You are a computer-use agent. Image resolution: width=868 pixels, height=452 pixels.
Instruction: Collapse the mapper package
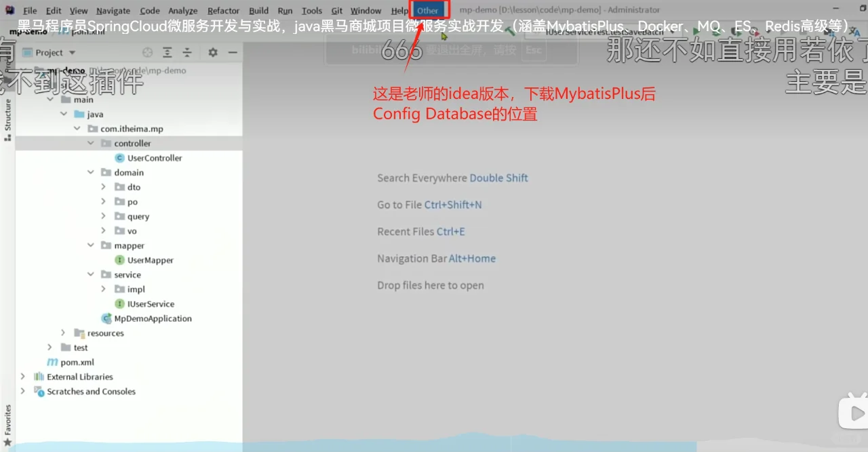pos(90,245)
